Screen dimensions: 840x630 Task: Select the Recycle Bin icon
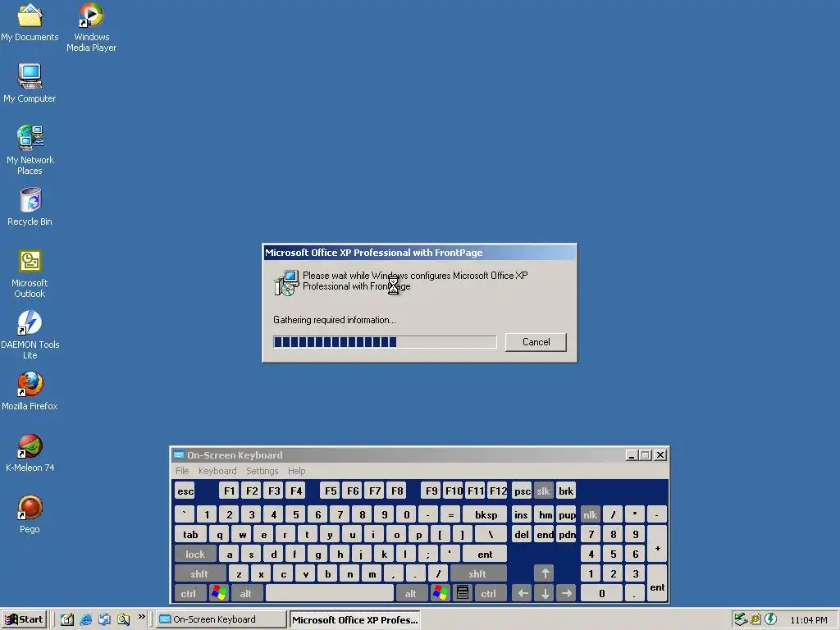coord(30,207)
